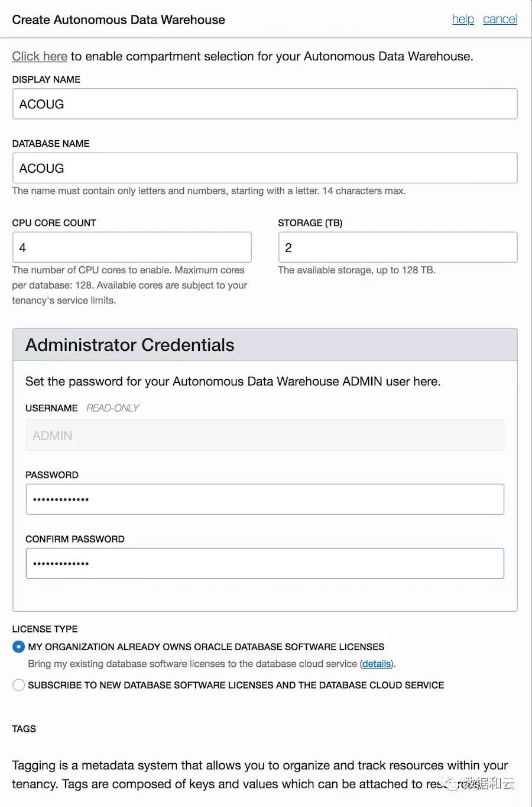Click the read-only ADMIN username field
Image resolution: width=532 pixels, height=807 pixels.
(265, 435)
